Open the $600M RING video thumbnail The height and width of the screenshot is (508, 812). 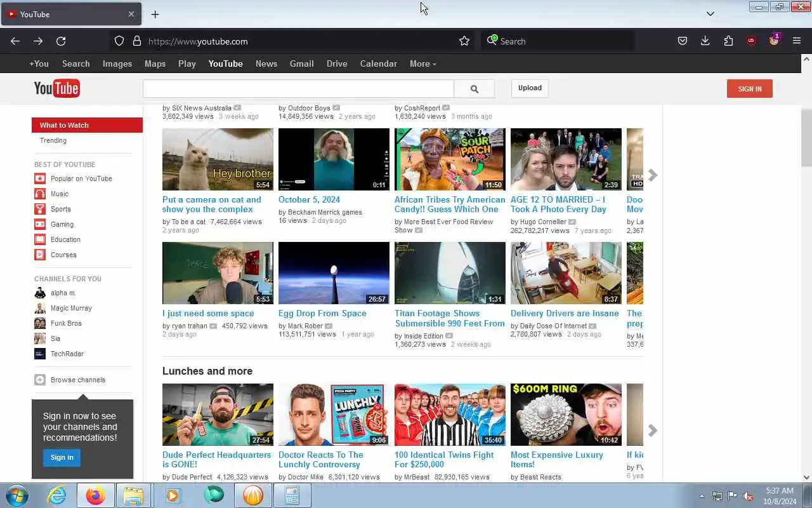click(566, 415)
